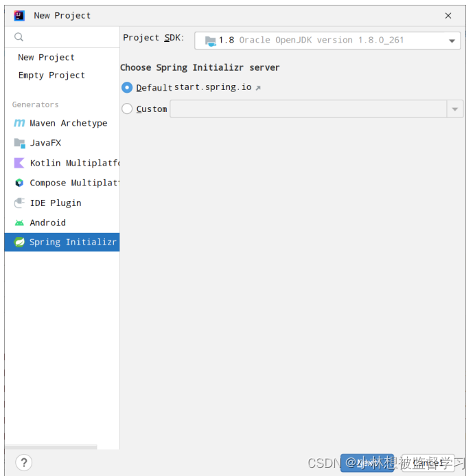Select the JavaFX generator

(62, 143)
